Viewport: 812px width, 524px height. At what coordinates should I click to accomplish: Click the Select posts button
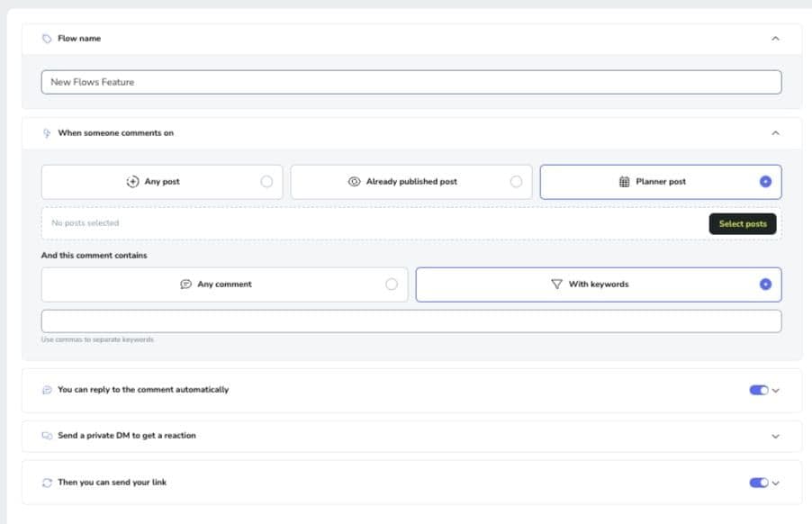(743, 223)
